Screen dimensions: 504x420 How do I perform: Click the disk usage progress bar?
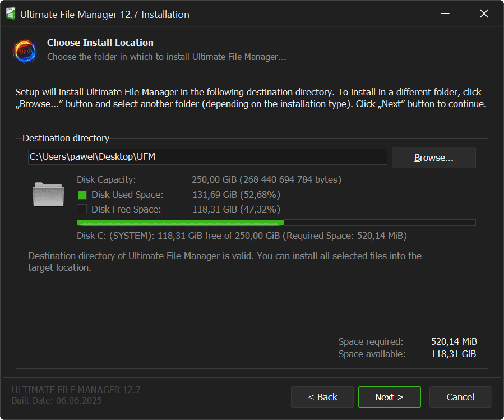[276, 223]
